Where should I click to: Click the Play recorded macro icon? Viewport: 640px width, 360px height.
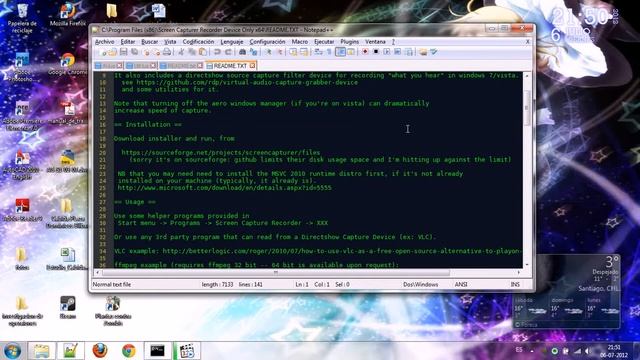coord(387,52)
